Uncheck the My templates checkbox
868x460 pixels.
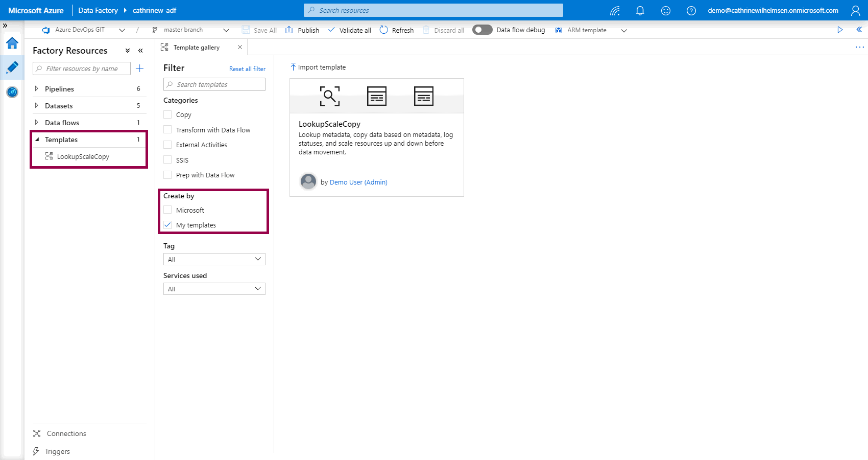click(x=167, y=225)
